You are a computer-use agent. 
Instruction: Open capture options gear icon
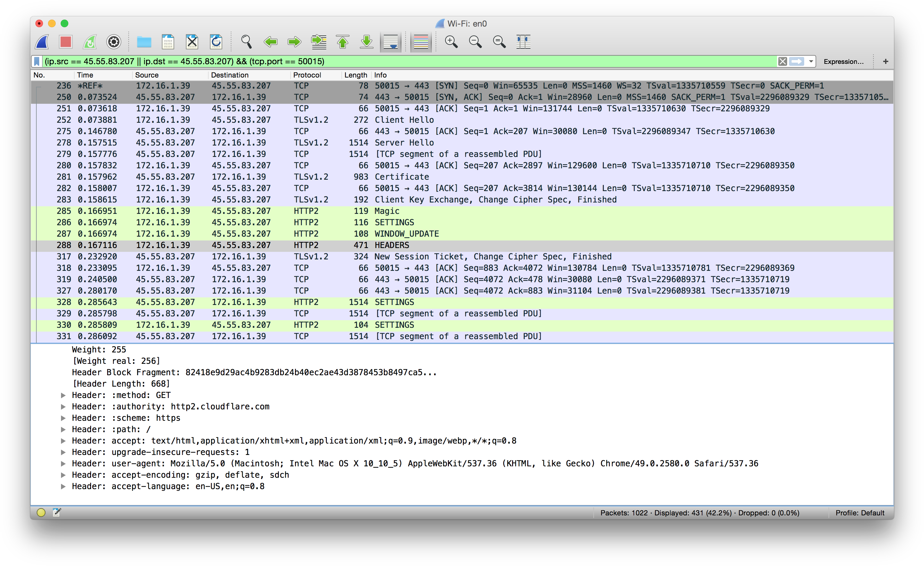pyautogui.click(x=113, y=42)
